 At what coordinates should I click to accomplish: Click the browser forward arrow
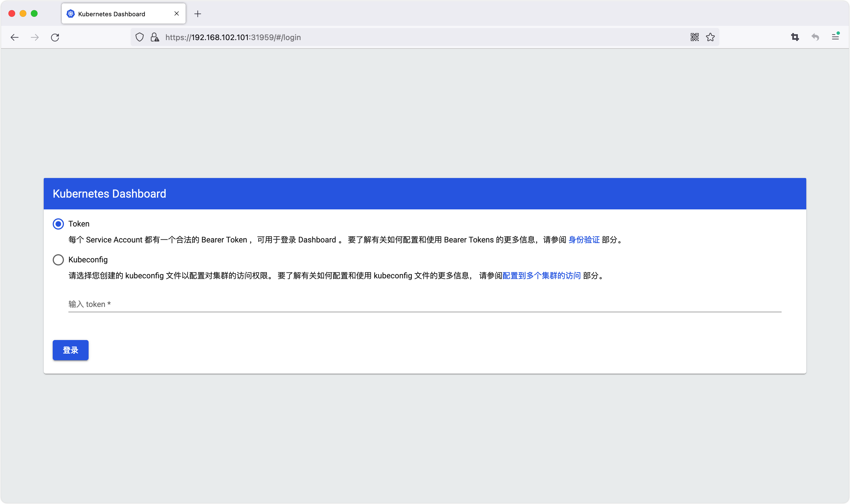point(35,37)
